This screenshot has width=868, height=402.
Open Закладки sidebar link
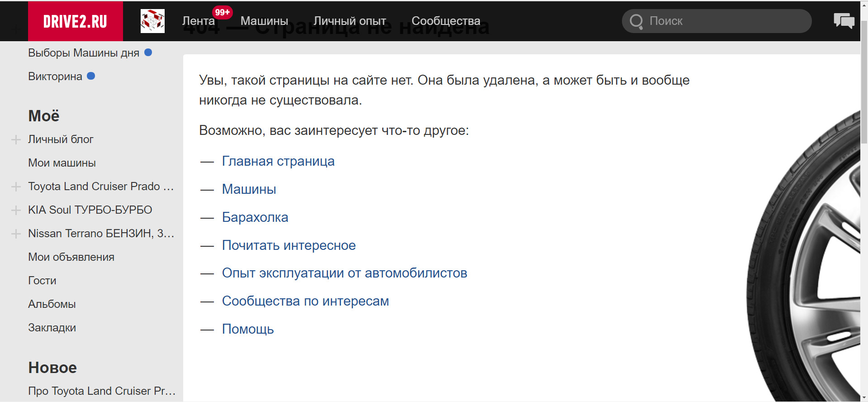coord(52,328)
